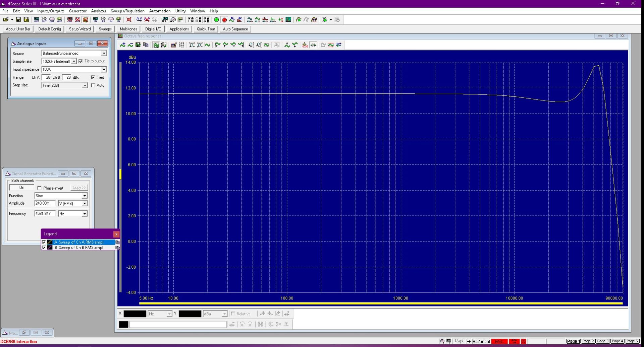The height and width of the screenshot is (347, 644).
Task: Open the Sample rate 192kHz dropdown
Action: (74, 61)
